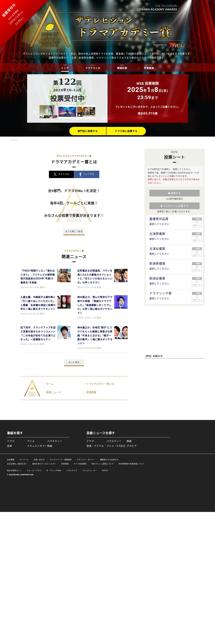Click the プレゼントに応募する button
215x644 pixels.
point(174,206)
